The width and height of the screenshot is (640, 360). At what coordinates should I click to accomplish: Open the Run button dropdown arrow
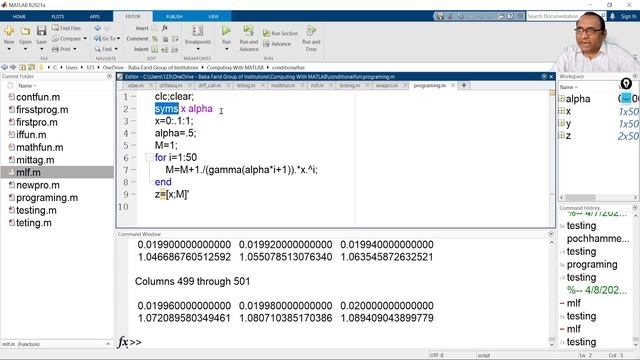227,49
